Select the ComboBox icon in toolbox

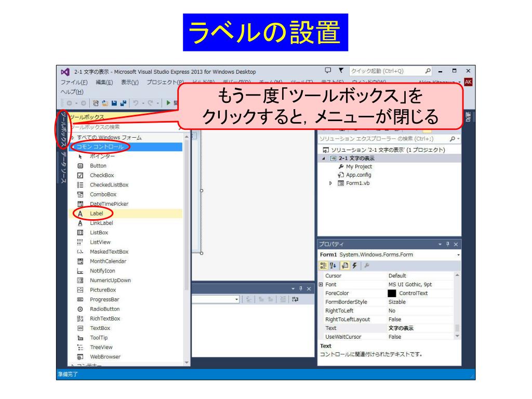81,194
